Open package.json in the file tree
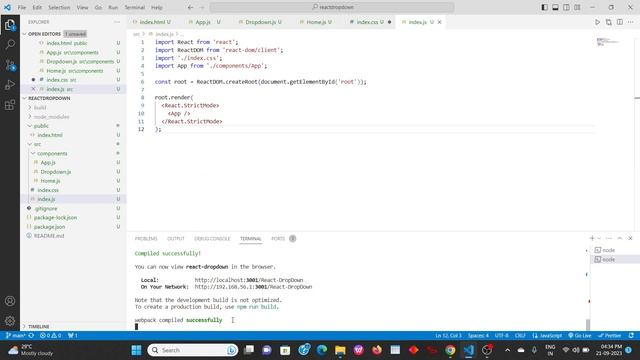 click(49, 227)
